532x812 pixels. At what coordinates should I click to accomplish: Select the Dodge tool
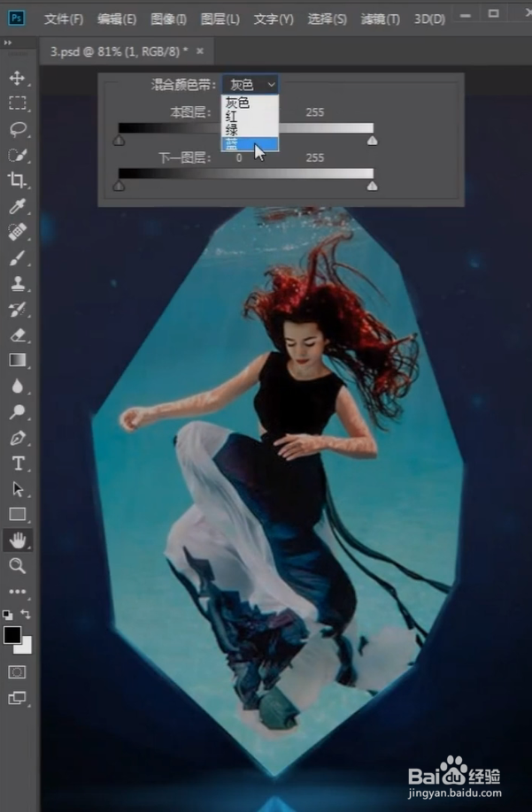tap(17, 411)
